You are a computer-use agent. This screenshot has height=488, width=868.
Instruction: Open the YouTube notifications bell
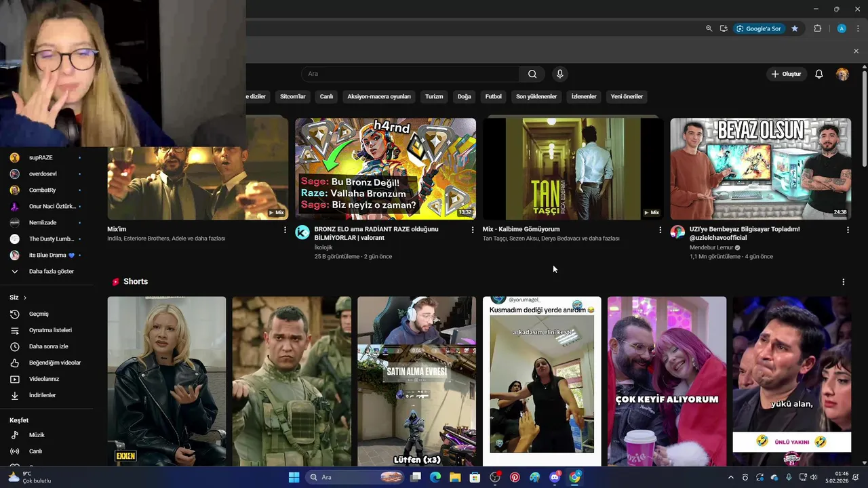coord(818,74)
